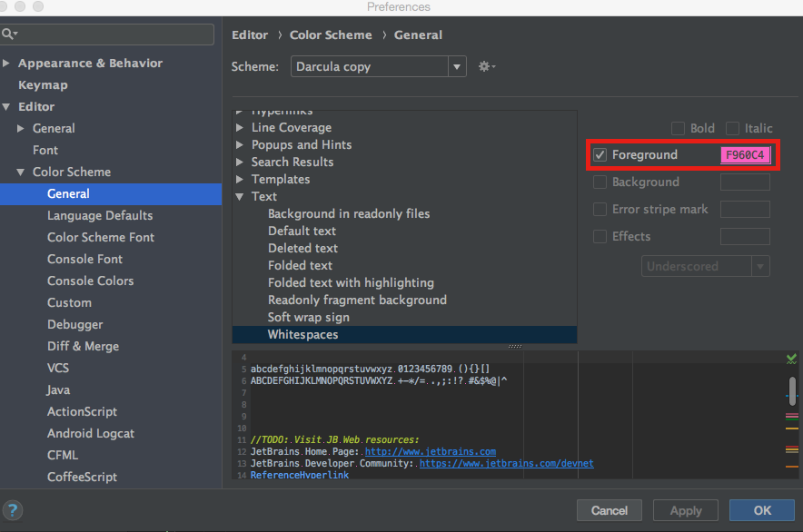Click the help question mark icon
The height and width of the screenshot is (532, 803).
[x=13, y=510]
